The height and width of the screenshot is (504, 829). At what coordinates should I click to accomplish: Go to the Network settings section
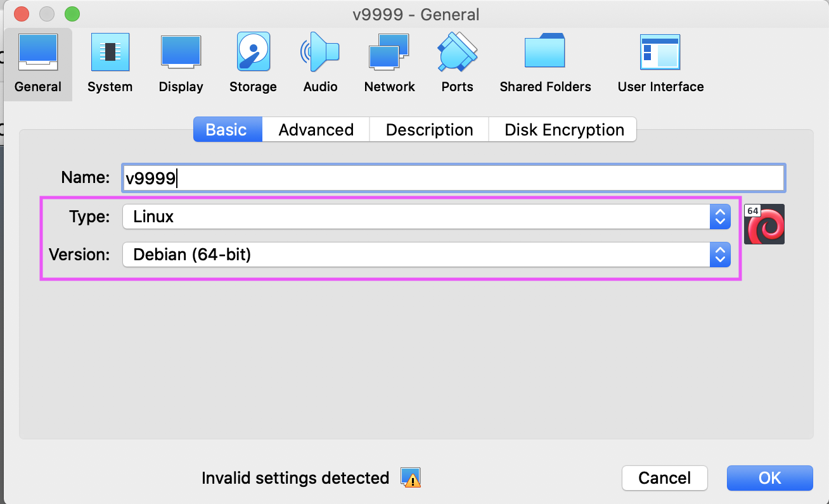(x=389, y=64)
